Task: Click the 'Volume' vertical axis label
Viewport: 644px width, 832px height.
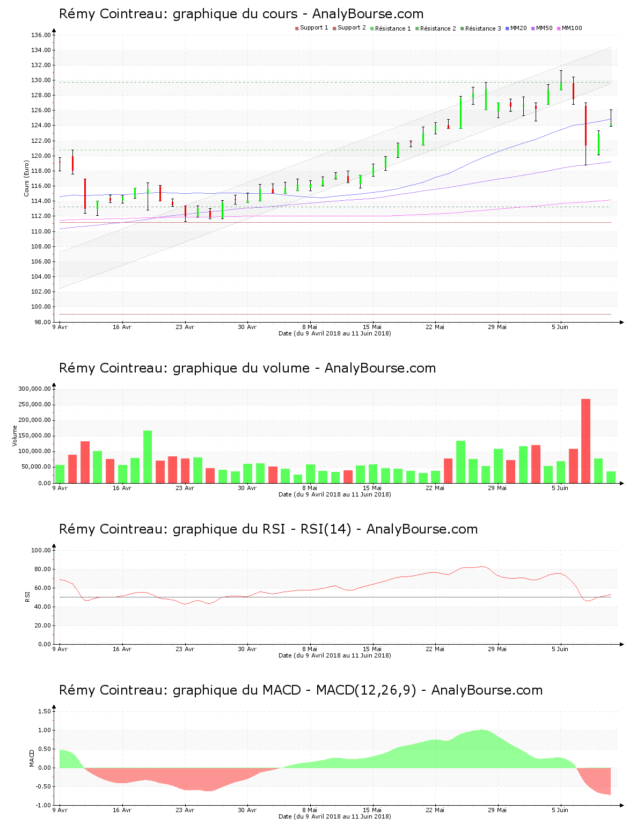Action: (14, 435)
